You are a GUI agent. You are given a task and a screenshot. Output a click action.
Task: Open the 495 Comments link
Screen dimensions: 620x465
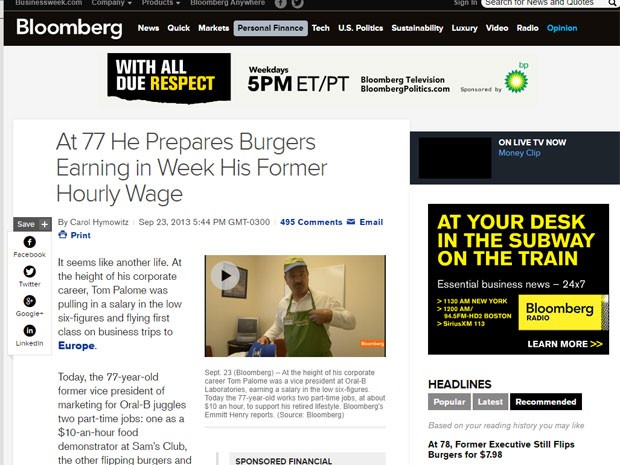311,222
